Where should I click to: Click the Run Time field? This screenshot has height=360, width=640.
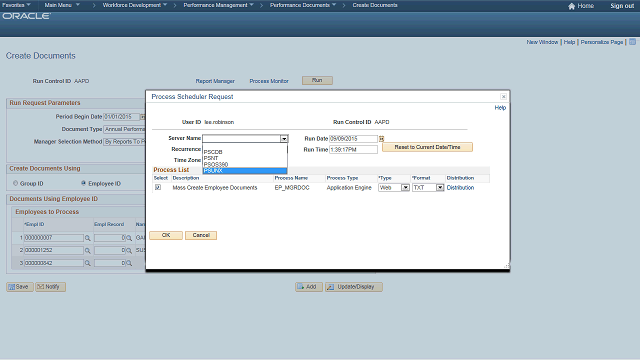point(353,150)
